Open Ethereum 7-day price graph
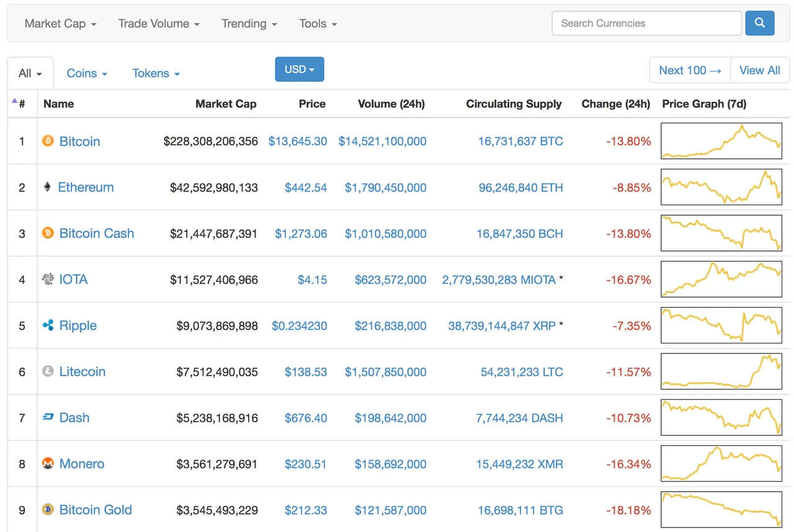 click(x=721, y=187)
